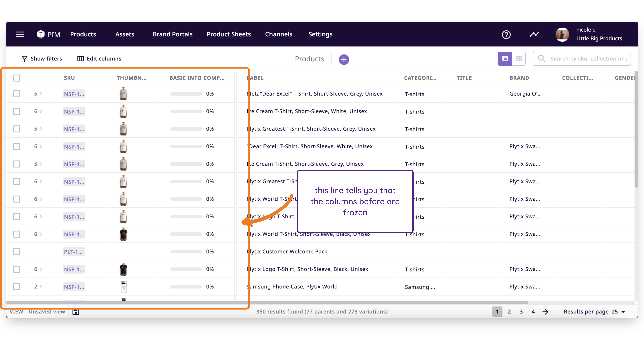The height and width of the screenshot is (362, 644).
Task: Select "Dear Excel" White T-Shirt row checkbox
Action: pyautogui.click(x=17, y=146)
